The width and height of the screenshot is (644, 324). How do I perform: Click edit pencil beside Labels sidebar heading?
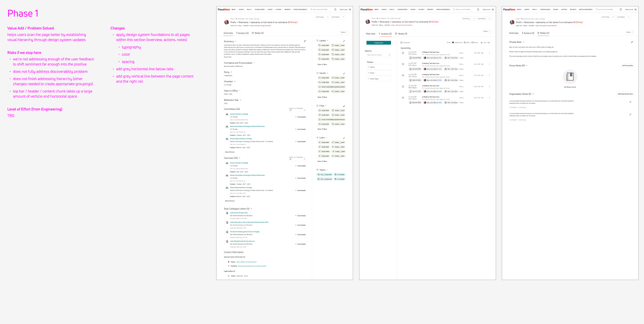344,41
